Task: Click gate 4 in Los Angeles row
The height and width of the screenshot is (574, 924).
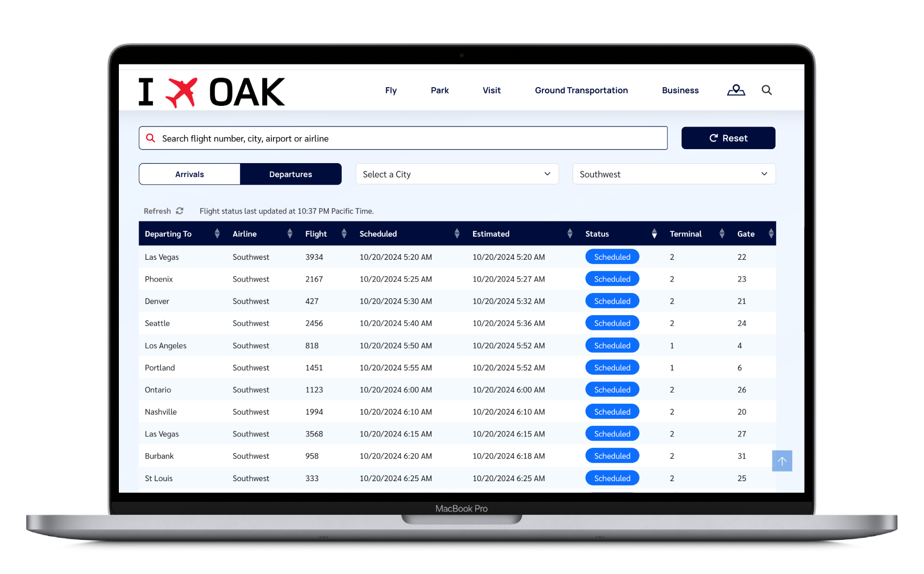Action: tap(740, 345)
